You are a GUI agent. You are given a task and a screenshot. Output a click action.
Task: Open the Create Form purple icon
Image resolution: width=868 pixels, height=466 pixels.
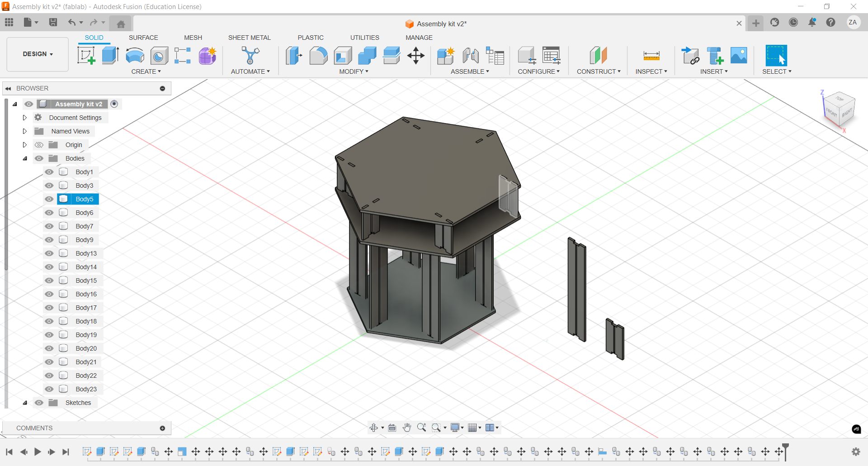pyautogui.click(x=208, y=56)
